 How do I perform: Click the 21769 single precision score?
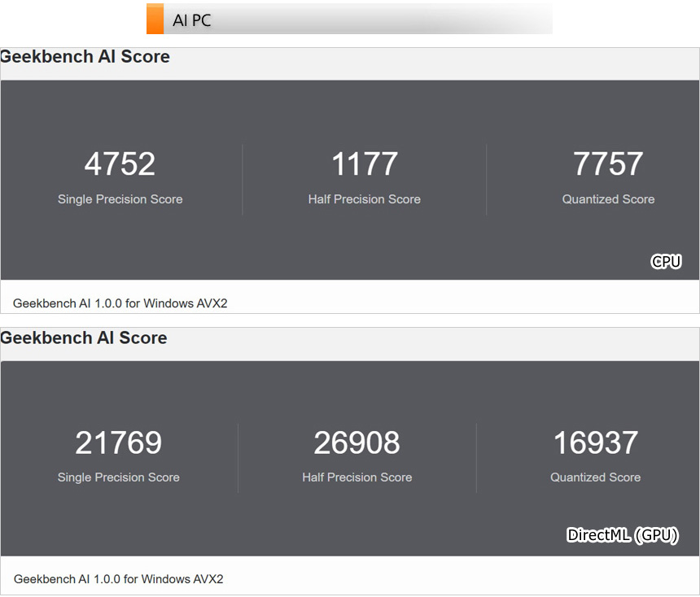[x=118, y=443]
